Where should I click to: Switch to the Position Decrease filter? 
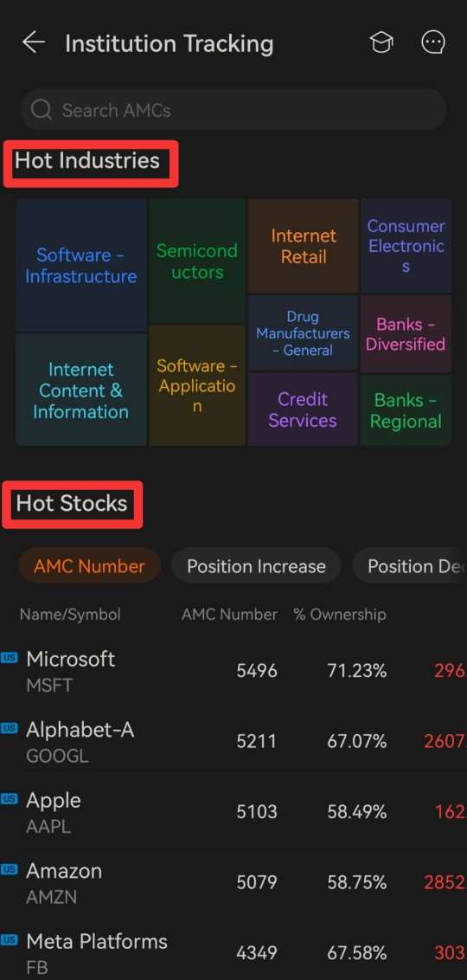pyautogui.click(x=410, y=566)
